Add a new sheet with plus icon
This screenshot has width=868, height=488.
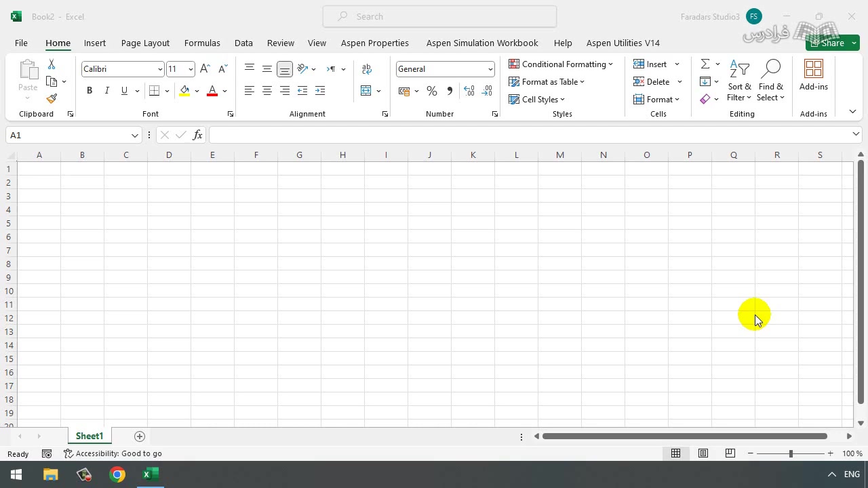click(x=140, y=436)
